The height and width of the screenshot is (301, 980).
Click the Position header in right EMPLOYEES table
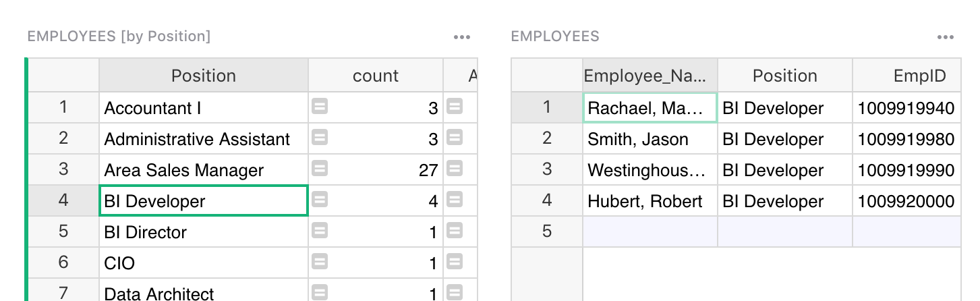coord(784,76)
